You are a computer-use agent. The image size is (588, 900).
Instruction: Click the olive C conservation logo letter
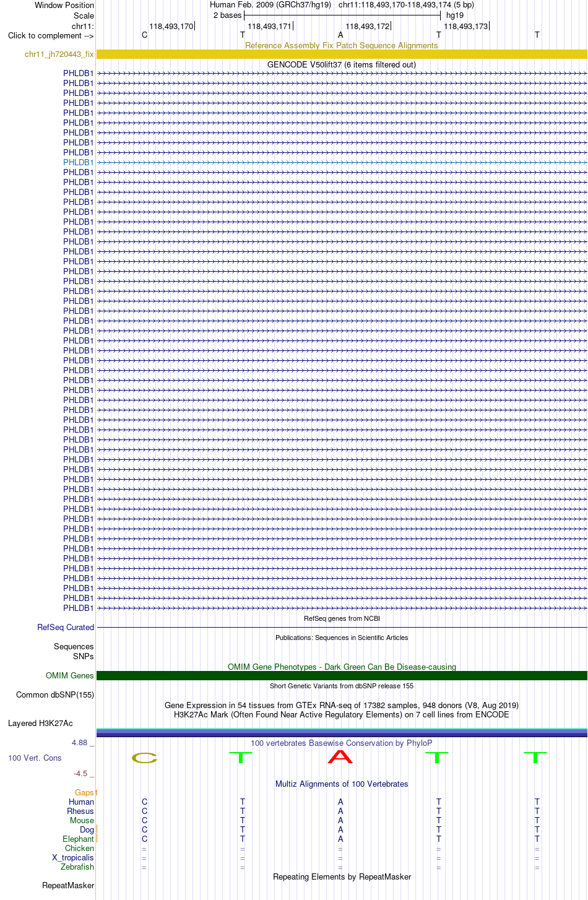pos(145,758)
